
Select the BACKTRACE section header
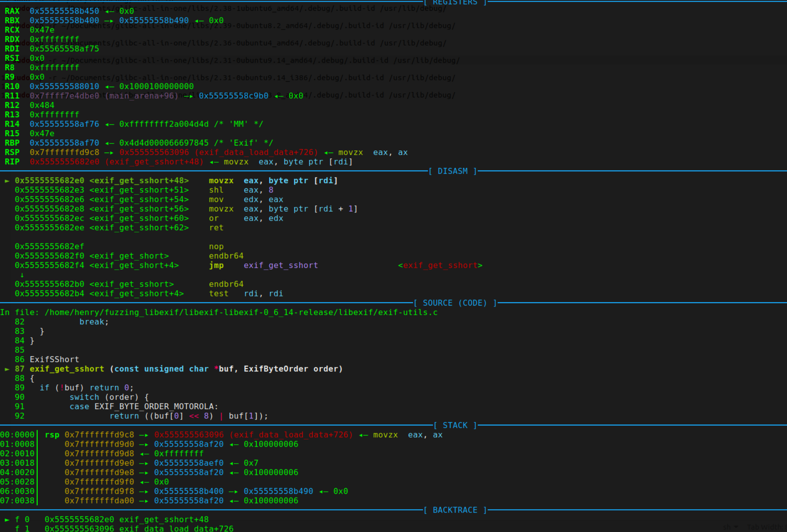455,510
